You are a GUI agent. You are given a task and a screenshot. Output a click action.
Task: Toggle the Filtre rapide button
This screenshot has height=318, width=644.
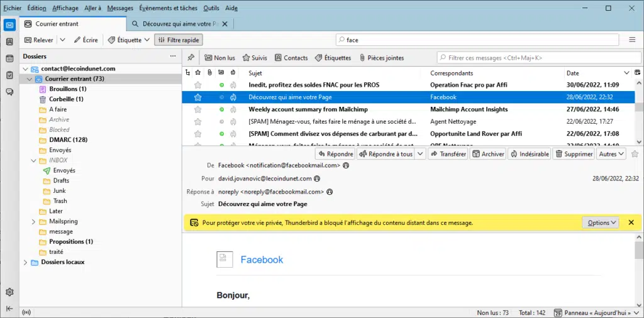[179, 40]
